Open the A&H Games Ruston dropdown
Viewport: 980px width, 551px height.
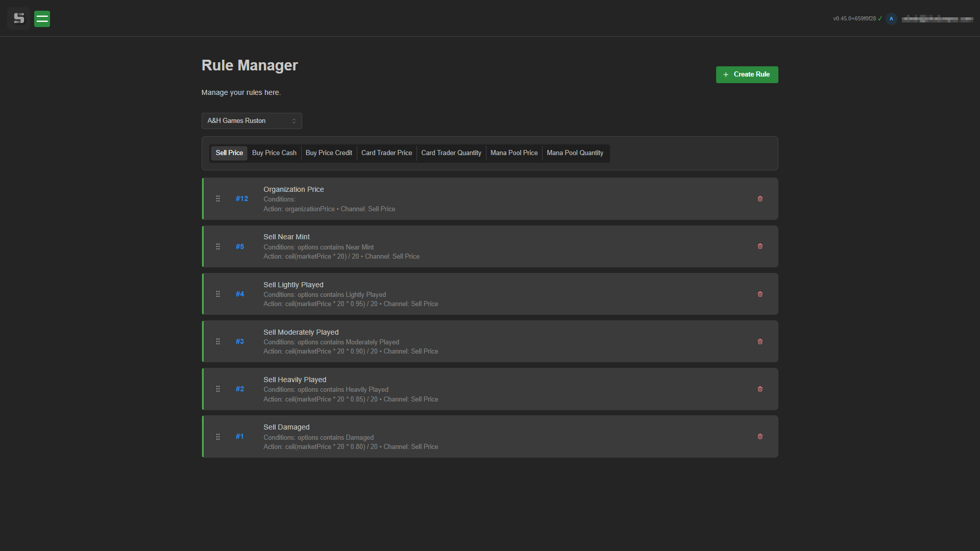[x=252, y=121]
